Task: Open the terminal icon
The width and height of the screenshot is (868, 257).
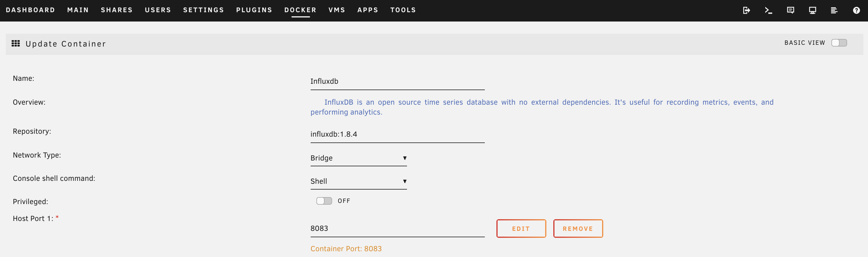Action: [x=768, y=10]
